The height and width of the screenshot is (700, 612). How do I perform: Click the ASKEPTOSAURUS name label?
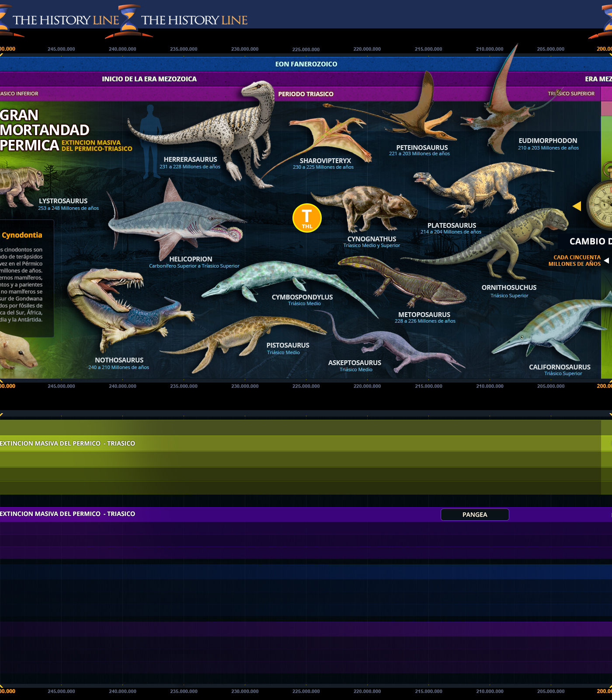point(355,363)
